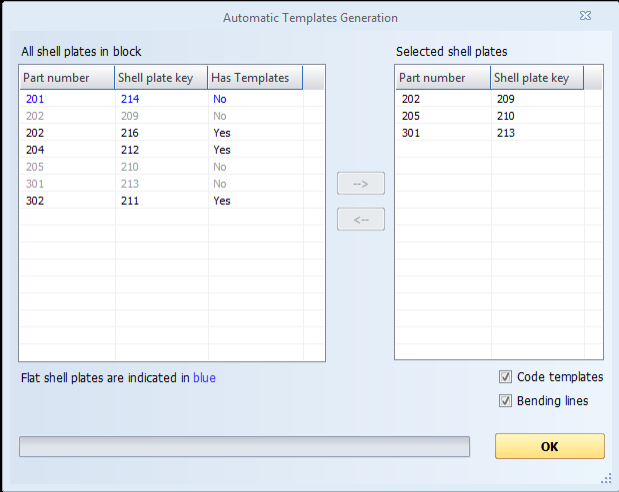The width and height of the screenshot is (619, 492).
Task: Click the add arrow (-->) button
Action: point(361,184)
